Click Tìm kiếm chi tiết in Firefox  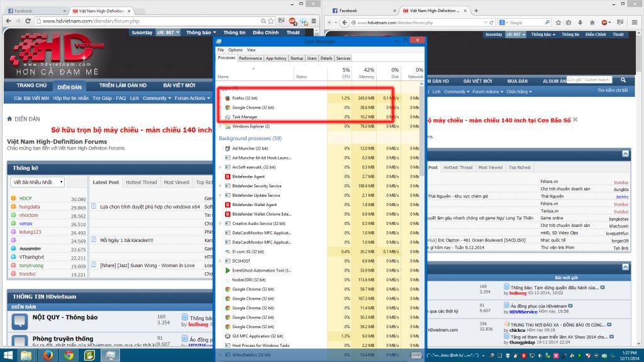pyautogui.click(x=613, y=90)
